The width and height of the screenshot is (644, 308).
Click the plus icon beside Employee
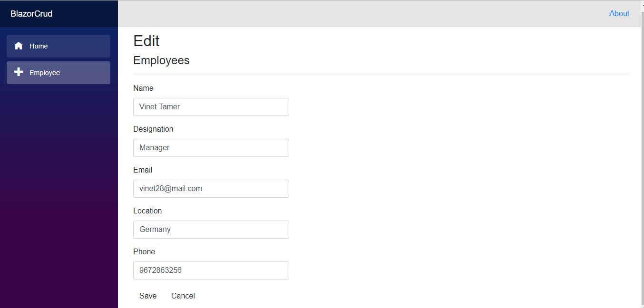pos(19,72)
